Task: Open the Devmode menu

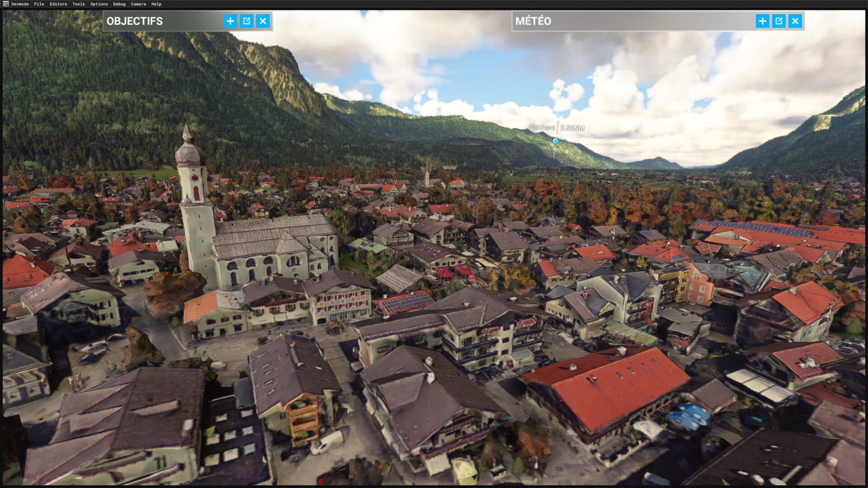Action: point(20,4)
